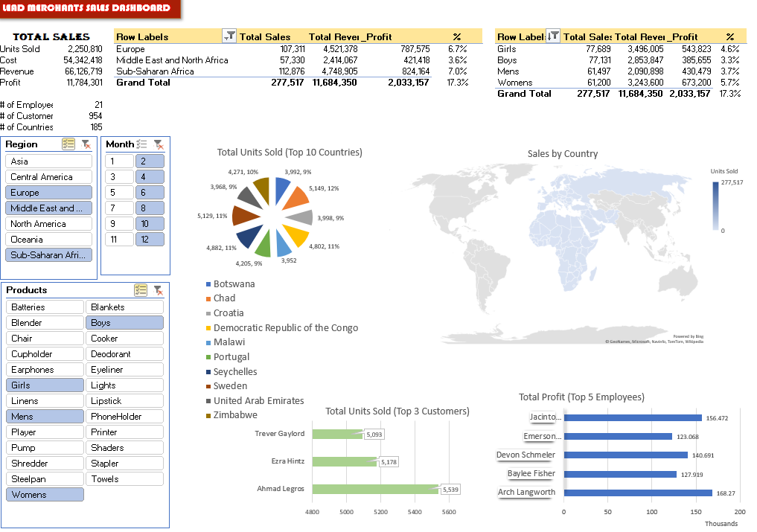Select the Towels product button
The height and width of the screenshot is (532, 757).
coord(125,479)
